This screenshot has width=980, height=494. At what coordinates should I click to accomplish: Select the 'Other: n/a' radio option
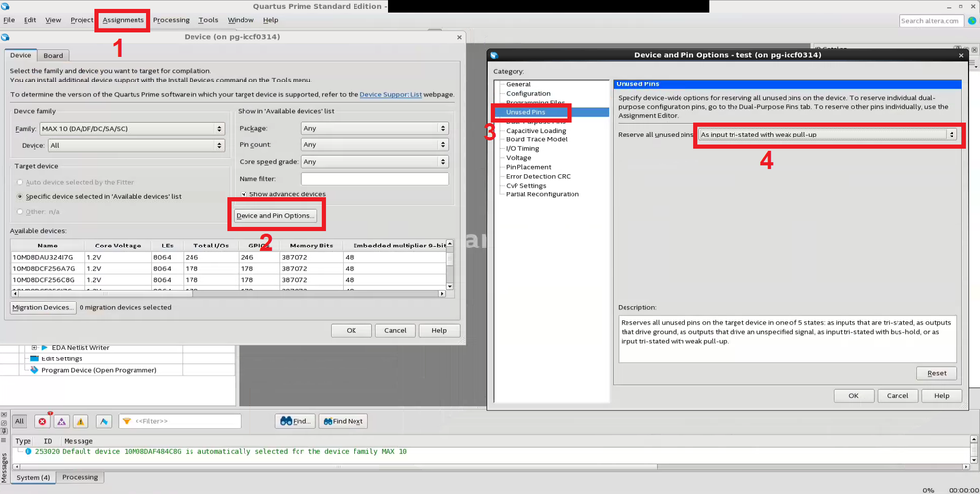point(20,211)
